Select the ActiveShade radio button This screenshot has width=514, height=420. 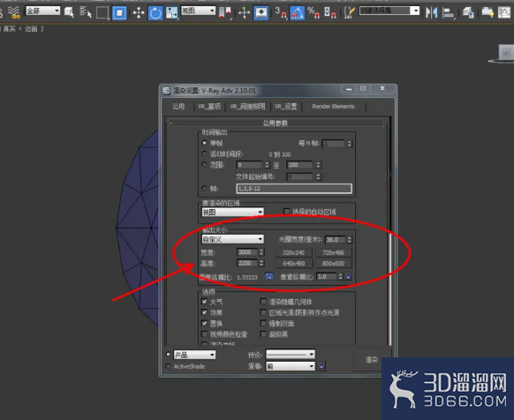[168, 366]
